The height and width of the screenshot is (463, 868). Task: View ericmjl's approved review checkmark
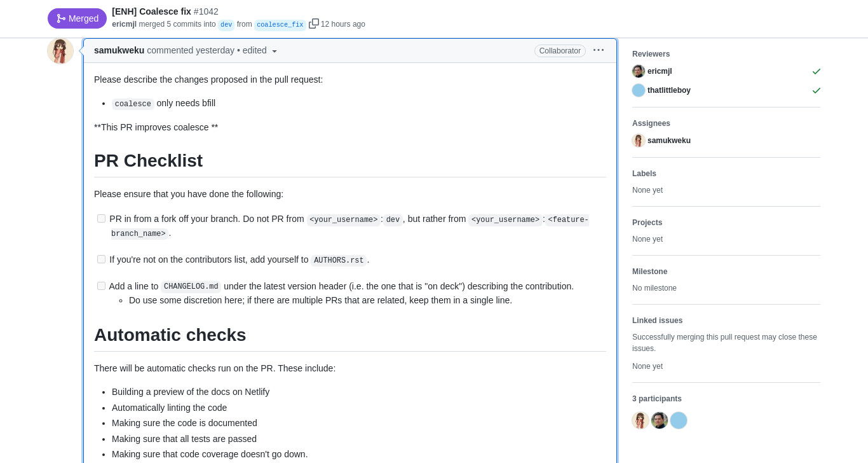[817, 71]
